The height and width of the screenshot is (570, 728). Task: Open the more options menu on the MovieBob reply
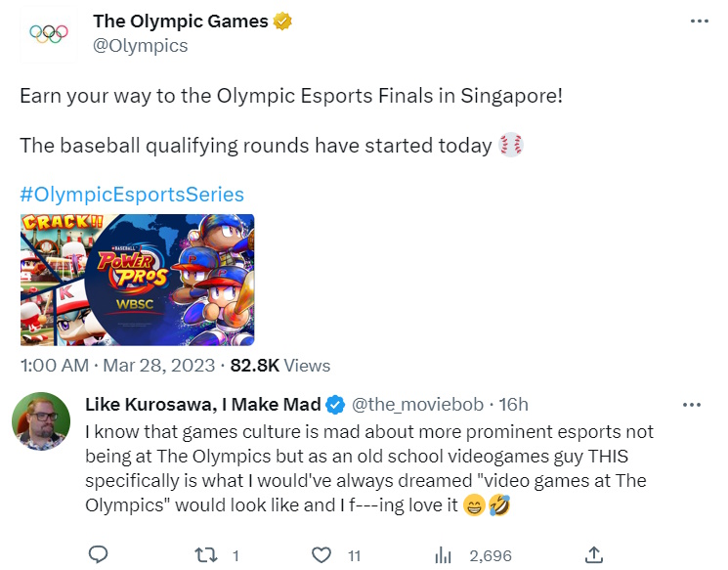click(690, 405)
